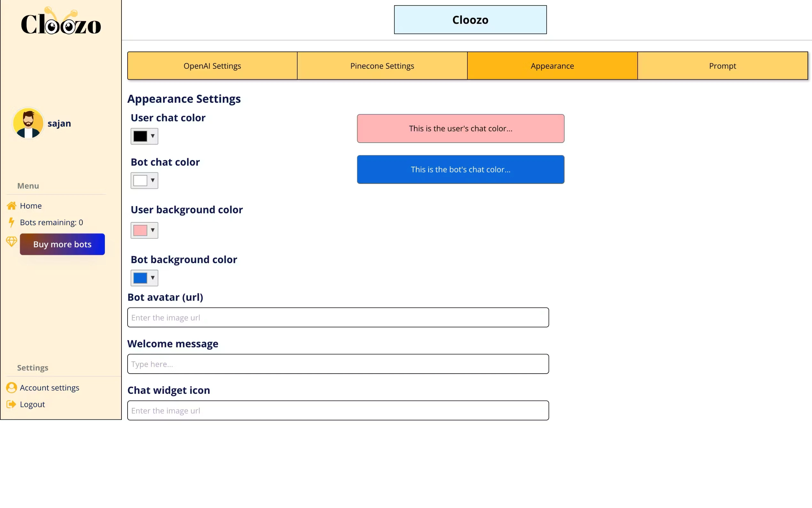Click the Logout arrow icon
Viewport: 812px width, 508px height.
tap(12, 404)
